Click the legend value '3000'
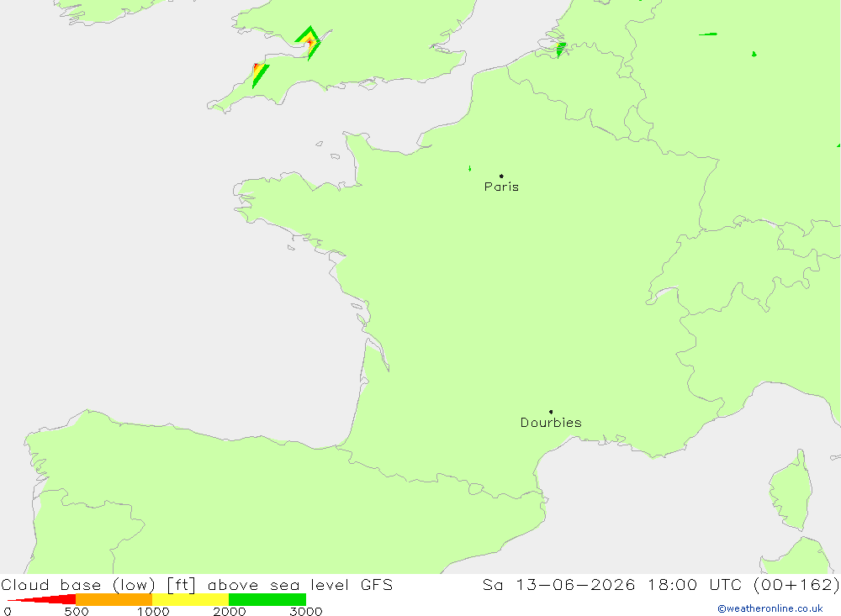This screenshot has height=616, width=841. coord(306,611)
